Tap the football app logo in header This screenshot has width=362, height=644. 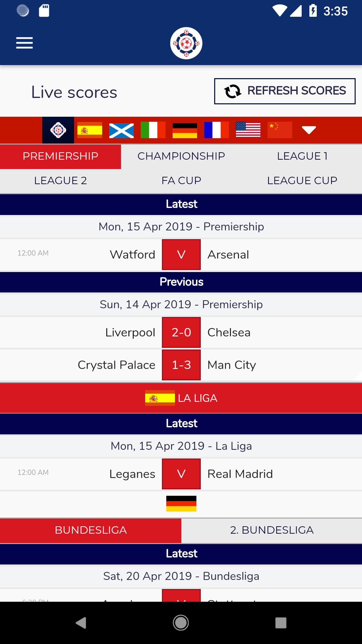pos(186,43)
